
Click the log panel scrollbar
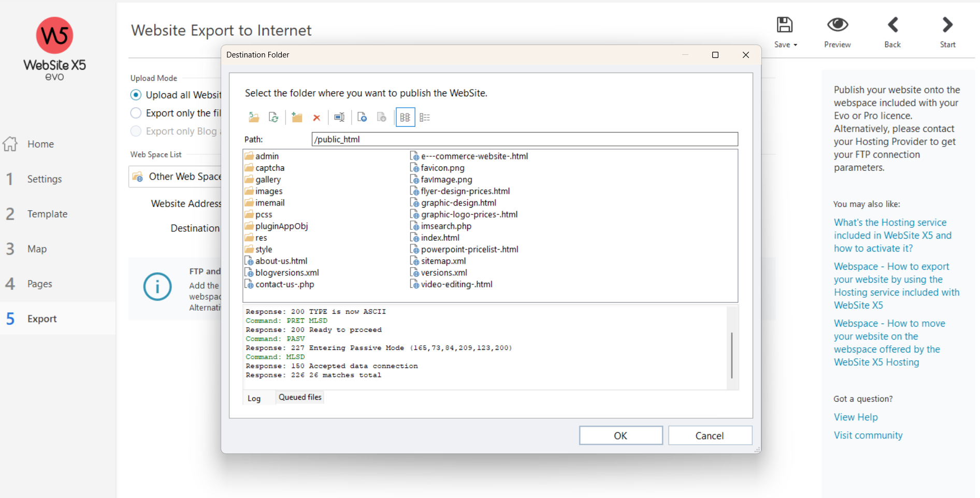731,355
